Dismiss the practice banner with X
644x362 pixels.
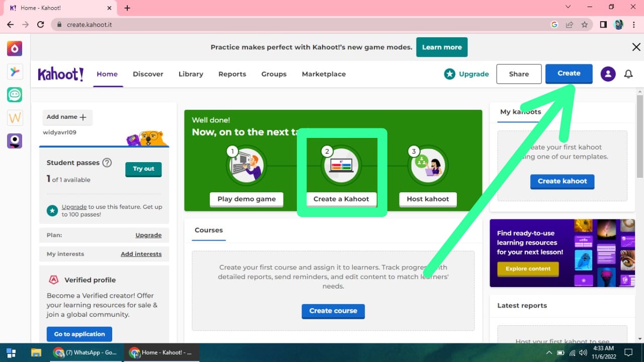[636, 47]
